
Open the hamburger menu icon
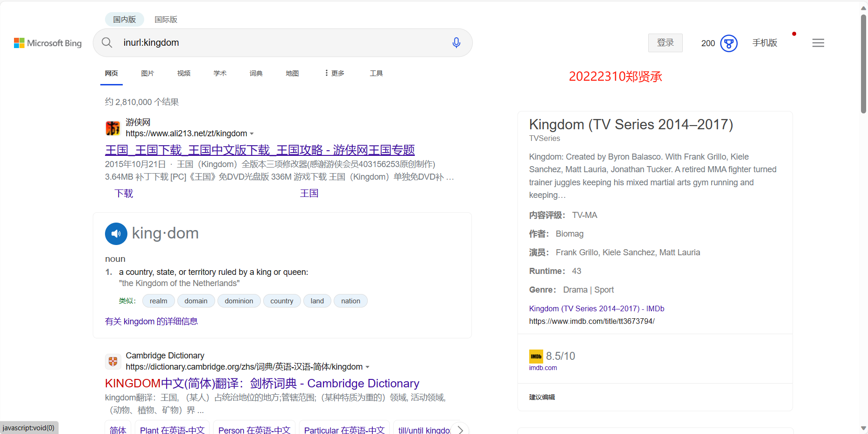818,43
